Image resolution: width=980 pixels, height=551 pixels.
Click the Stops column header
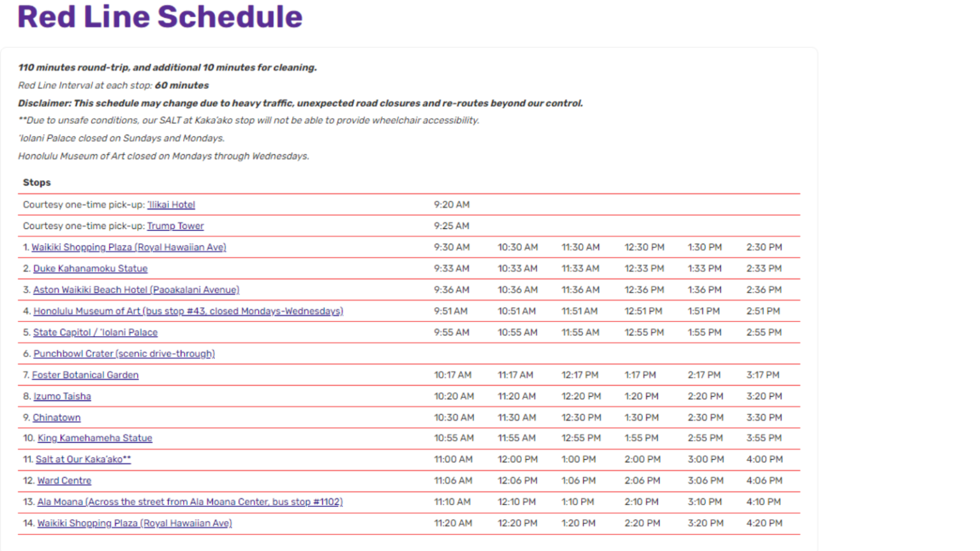(37, 182)
